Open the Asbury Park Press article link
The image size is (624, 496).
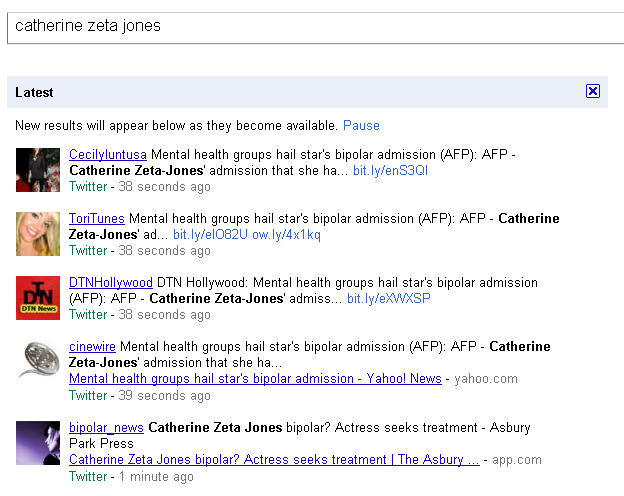274,460
